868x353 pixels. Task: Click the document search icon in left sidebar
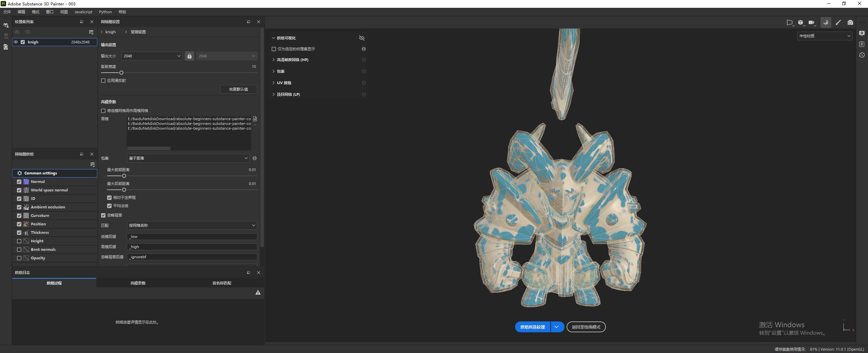6,47
